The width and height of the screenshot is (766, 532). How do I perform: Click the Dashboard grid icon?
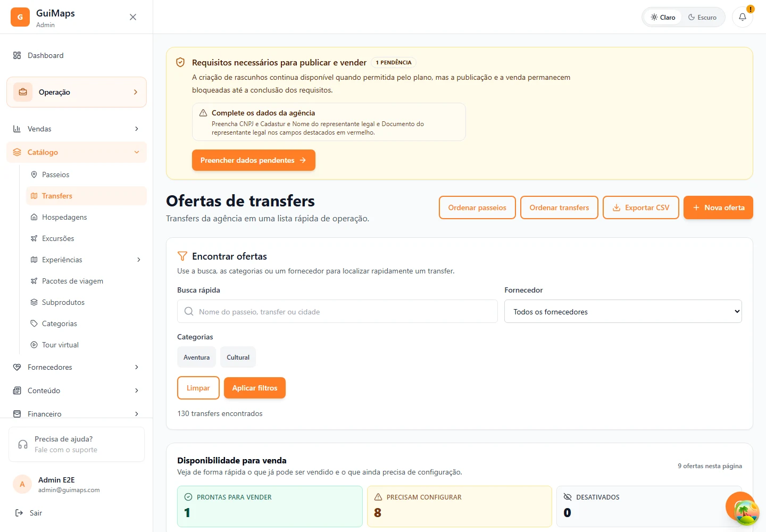[x=17, y=55]
